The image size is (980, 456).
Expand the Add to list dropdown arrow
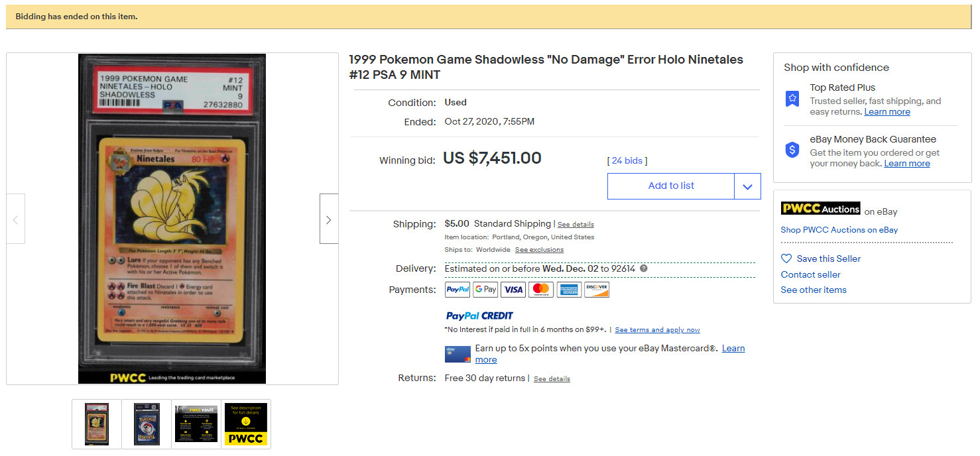point(747,186)
